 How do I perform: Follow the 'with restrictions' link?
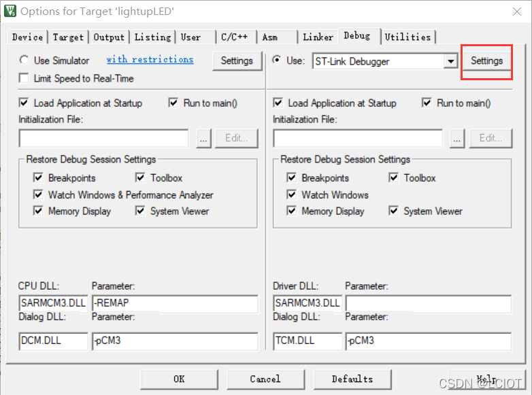[x=150, y=59]
